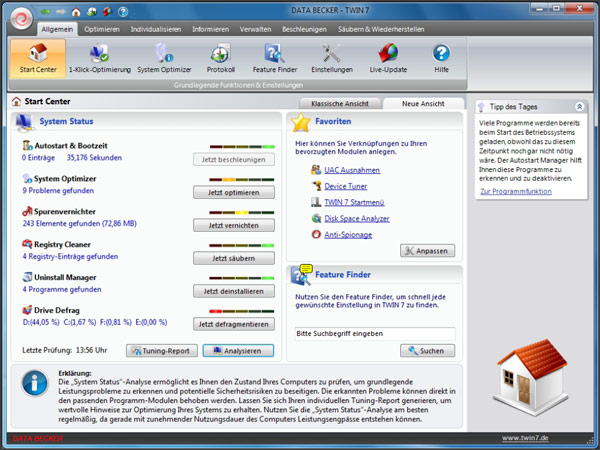Viewport: 600px width, 450px height.
Task: Click the Anti-Spionage icon
Action: point(316,234)
